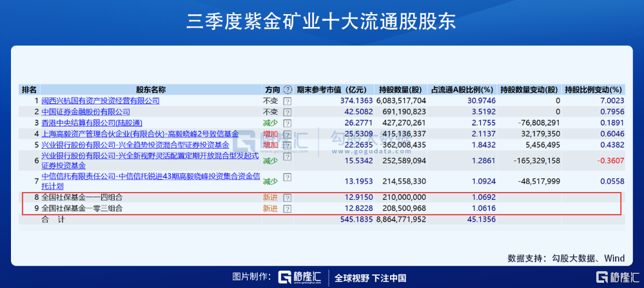Screen dimensions: 644x288
Task: Open the 高毅晓峰2号致信基金 shareholder link
Action: coord(140,134)
